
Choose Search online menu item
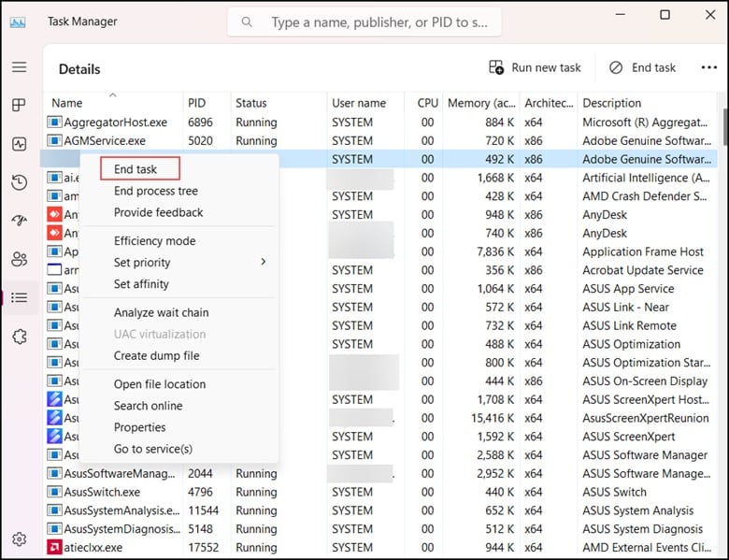click(149, 406)
